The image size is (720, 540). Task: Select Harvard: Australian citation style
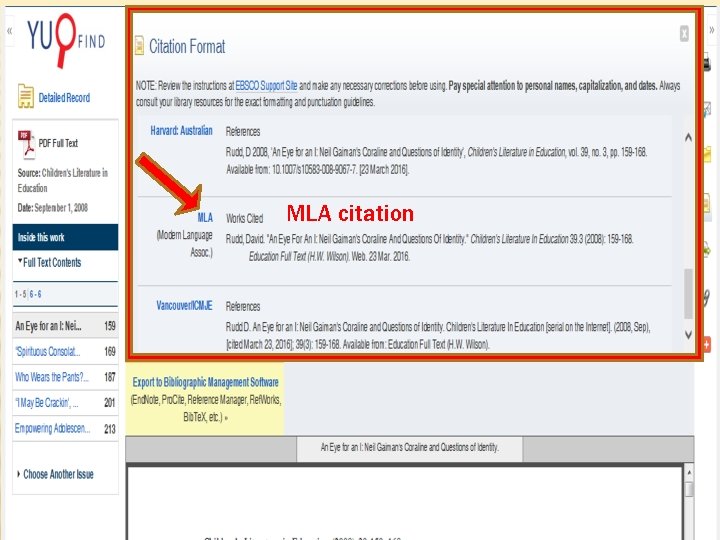click(x=181, y=131)
